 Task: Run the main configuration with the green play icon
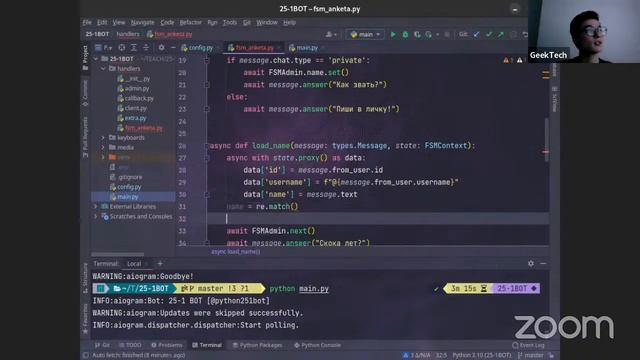pos(393,35)
